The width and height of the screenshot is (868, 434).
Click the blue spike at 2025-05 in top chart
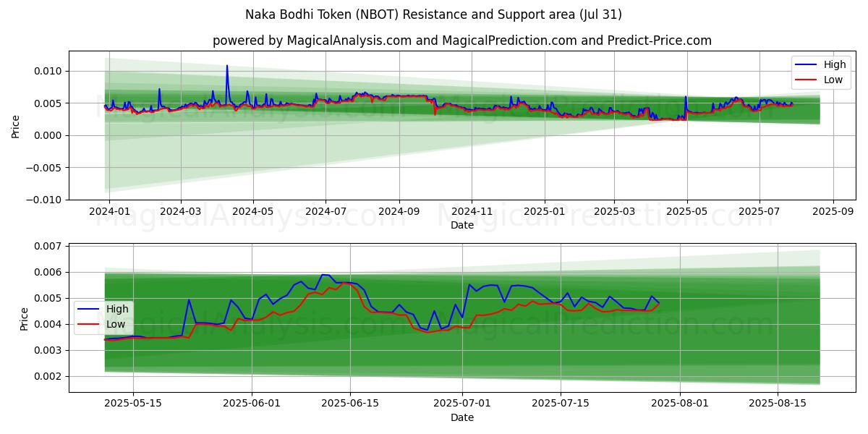coord(686,97)
